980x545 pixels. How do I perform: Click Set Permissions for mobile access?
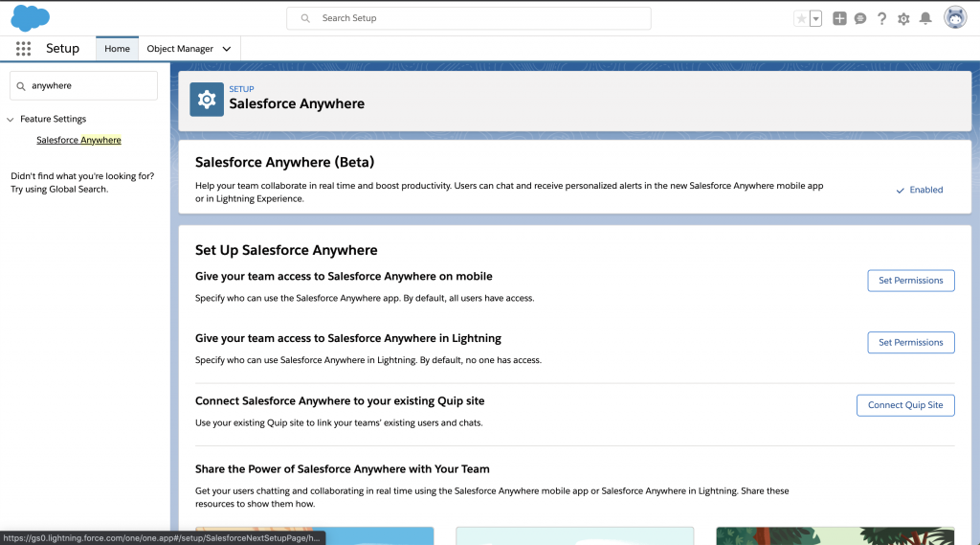coord(911,281)
